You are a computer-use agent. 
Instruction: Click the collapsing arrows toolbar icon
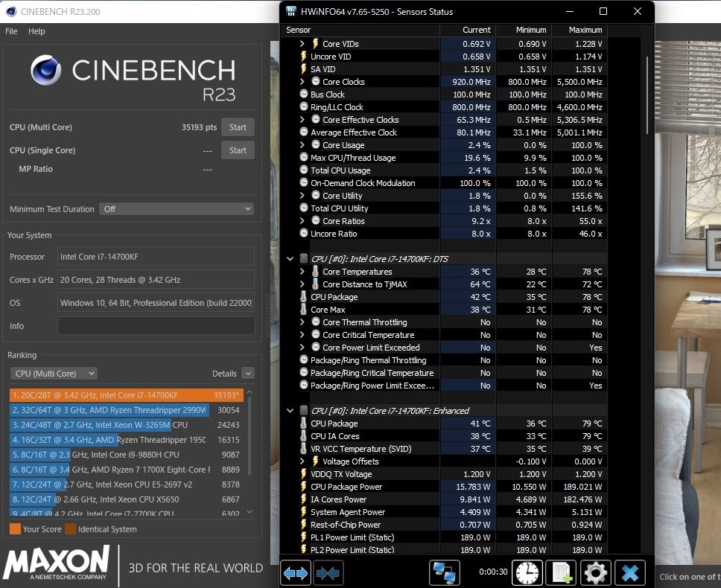(x=328, y=572)
